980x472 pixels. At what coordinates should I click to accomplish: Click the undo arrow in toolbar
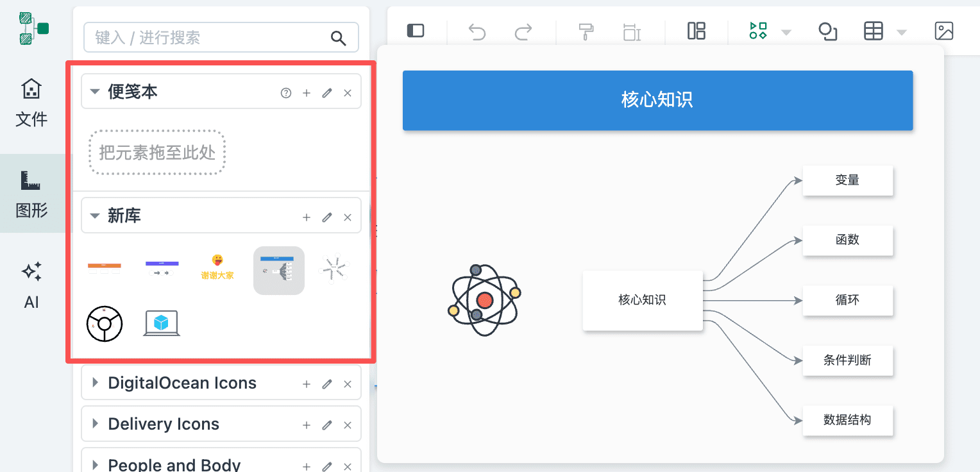point(477,31)
